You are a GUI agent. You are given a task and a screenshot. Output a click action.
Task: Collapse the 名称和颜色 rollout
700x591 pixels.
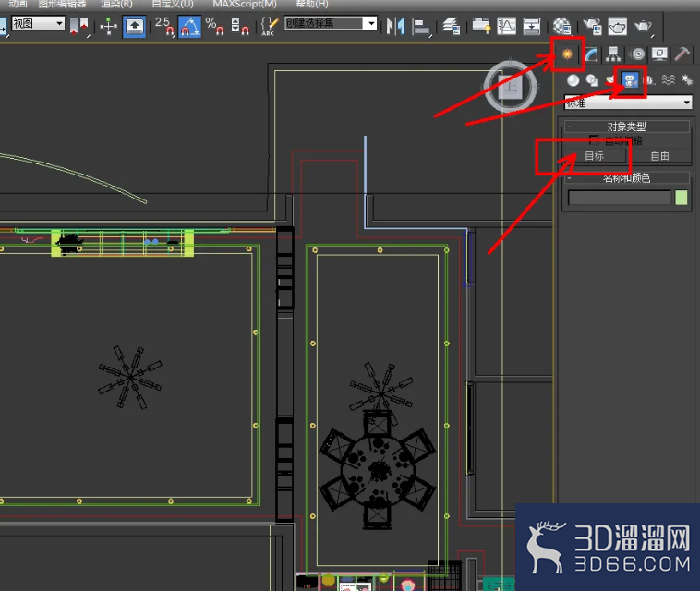pos(626,178)
